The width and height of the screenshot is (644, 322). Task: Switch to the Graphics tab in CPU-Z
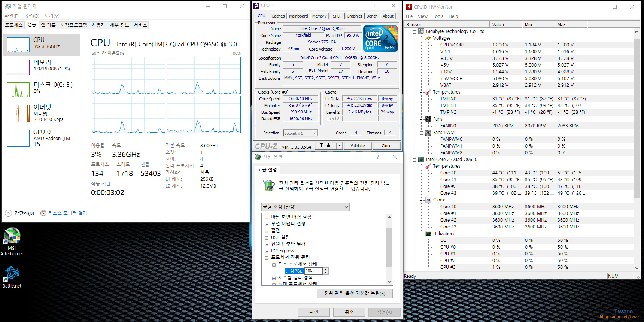tap(354, 16)
